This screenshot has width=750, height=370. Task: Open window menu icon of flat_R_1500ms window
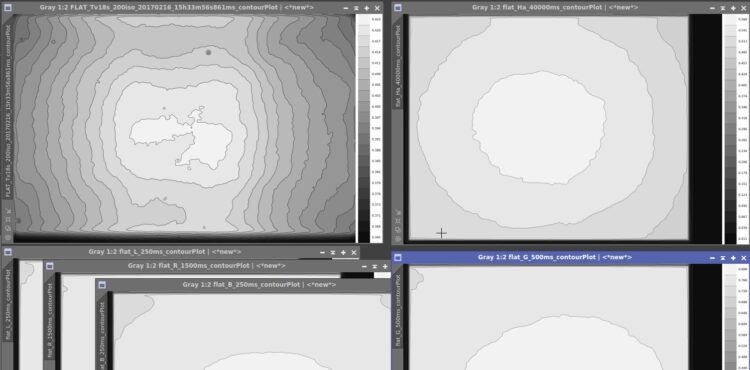pyautogui.click(x=50, y=266)
